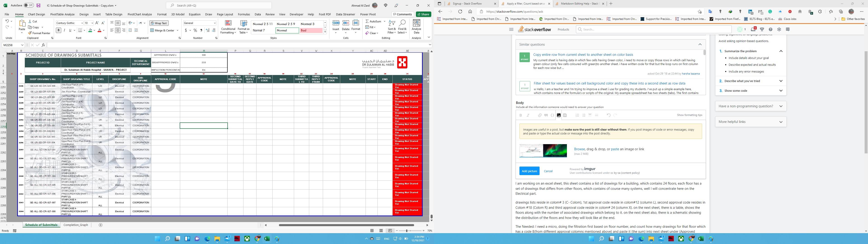Open the font size 10 dropdown
The width and height of the screenshot is (868, 244).
(x=92, y=23)
